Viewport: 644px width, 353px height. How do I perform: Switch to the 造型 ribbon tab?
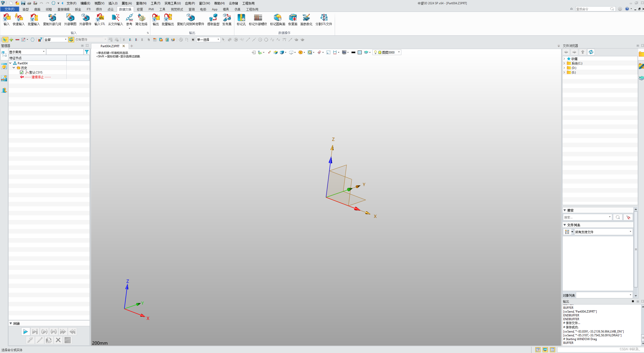(25, 9)
